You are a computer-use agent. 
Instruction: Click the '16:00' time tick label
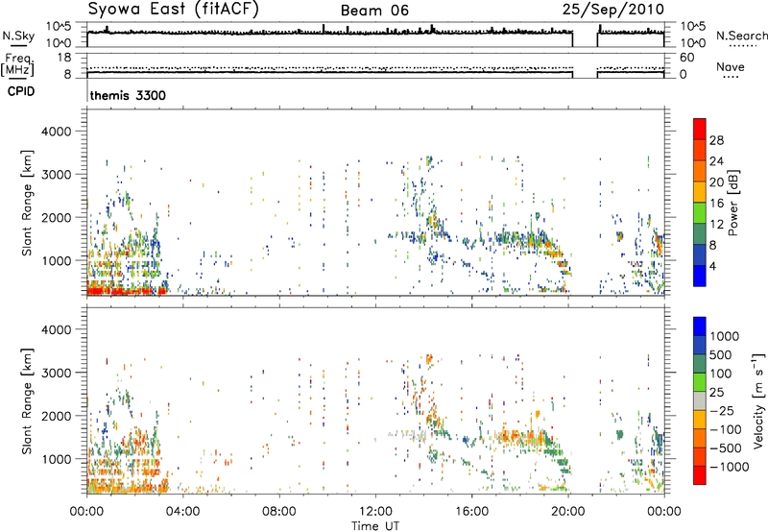[471, 512]
